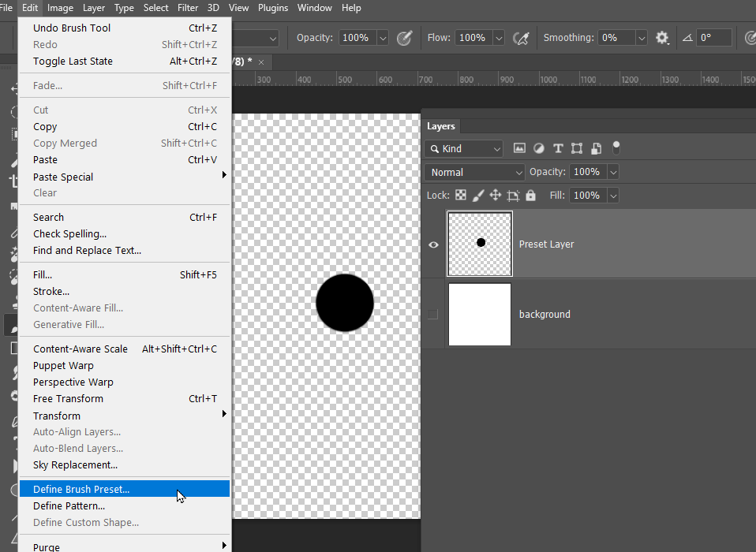756x552 pixels.
Task: Click the pressure-for-opacity icon beside Opacity
Action: click(x=405, y=37)
